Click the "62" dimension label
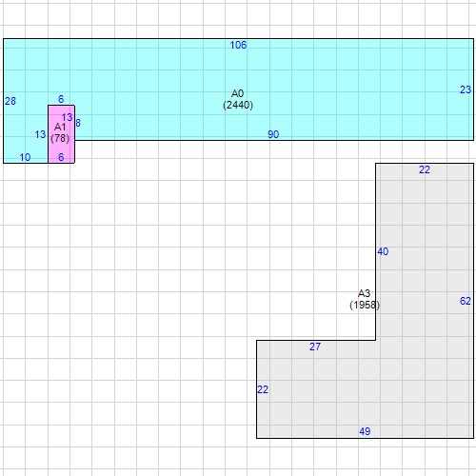The image size is (476, 476). pyautogui.click(x=466, y=301)
